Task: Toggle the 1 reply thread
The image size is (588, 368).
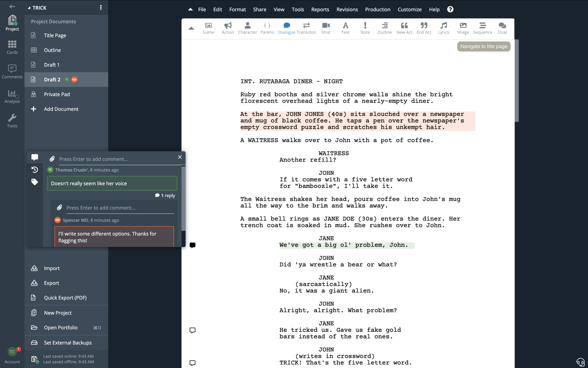Action: 165,195
